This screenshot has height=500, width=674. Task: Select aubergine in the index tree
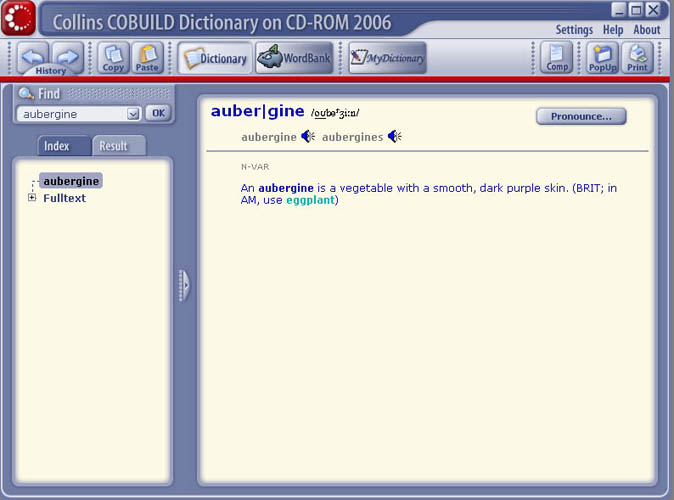[71, 181]
